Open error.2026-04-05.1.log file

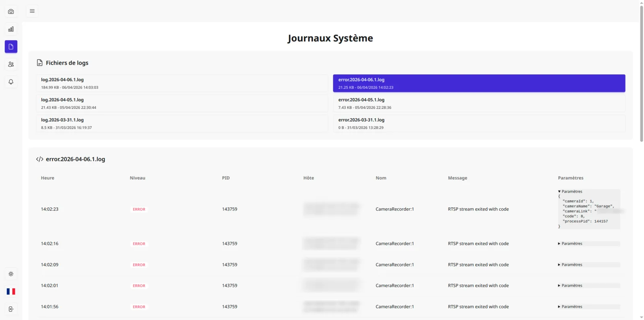[479, 103]
